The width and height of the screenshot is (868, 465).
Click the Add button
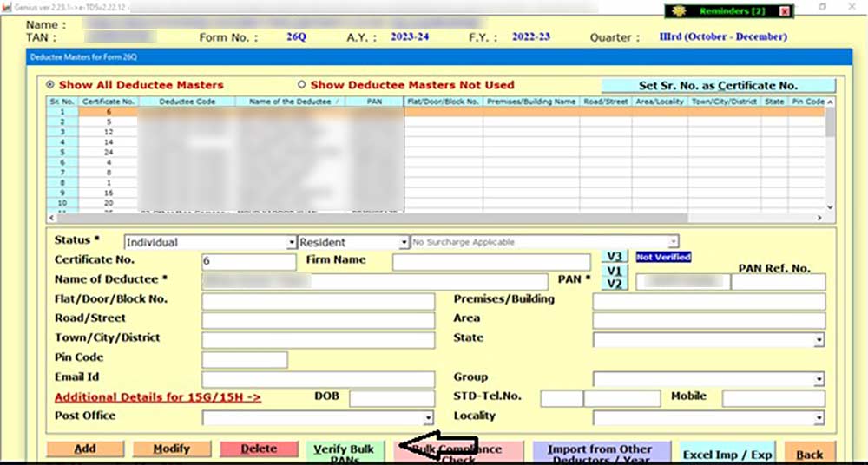[x=85, y=449]
